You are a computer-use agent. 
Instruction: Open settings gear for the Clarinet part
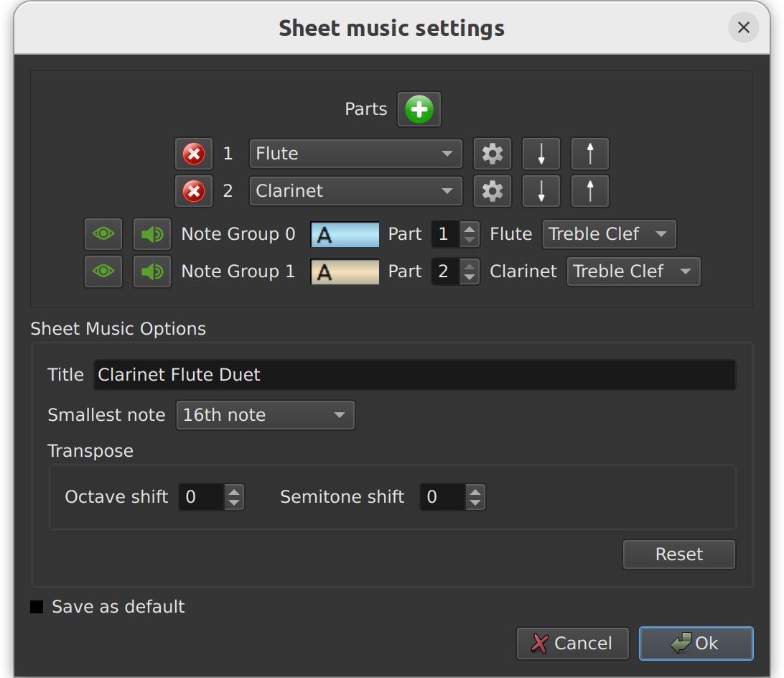pos(492,190)
